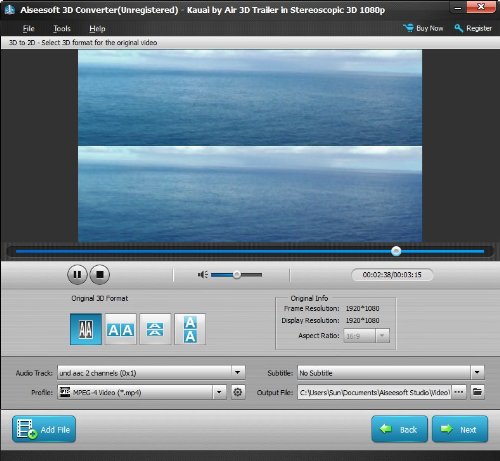Click the playback time display 00:02:38/00:03:15

[x=392, y=275]
